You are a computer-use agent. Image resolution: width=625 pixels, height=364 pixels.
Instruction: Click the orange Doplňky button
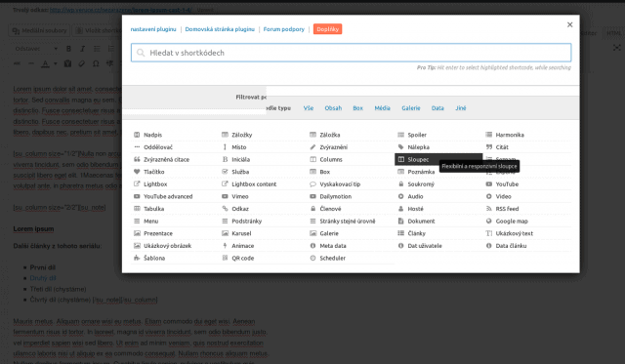(x=328, y=29)
